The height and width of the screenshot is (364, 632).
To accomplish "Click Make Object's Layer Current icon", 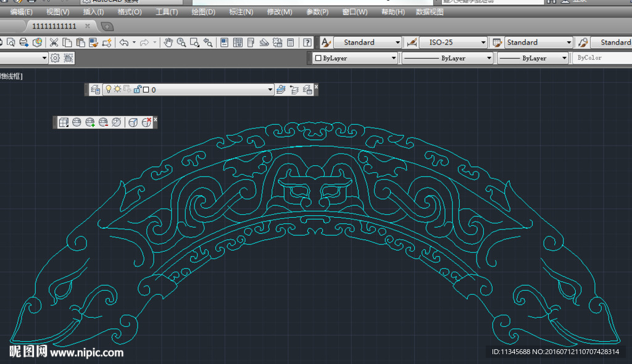I will (281, 89).
